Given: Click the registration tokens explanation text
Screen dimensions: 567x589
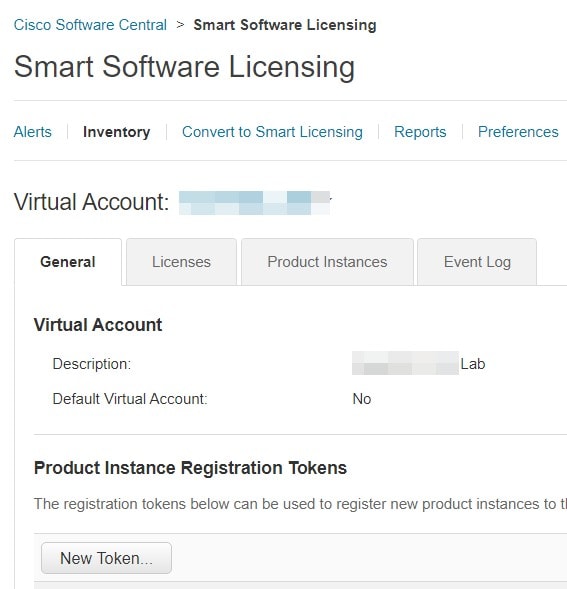Looking at the screenshot, I should (x=300, y=504).
